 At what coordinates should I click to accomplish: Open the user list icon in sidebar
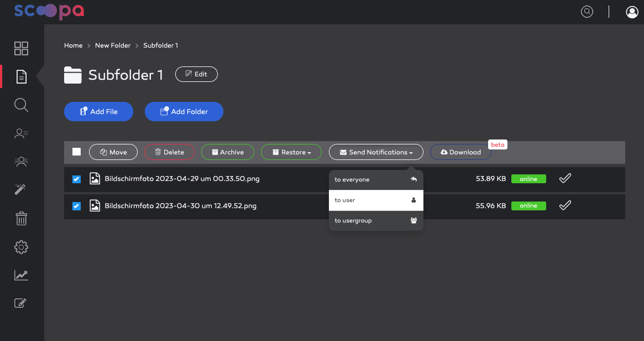[x=21, y=133]
